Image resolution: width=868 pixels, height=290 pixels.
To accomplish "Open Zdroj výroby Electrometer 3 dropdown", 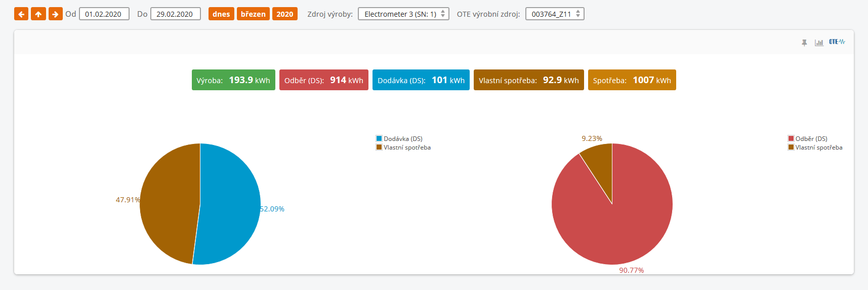I will tap(403, 14).
